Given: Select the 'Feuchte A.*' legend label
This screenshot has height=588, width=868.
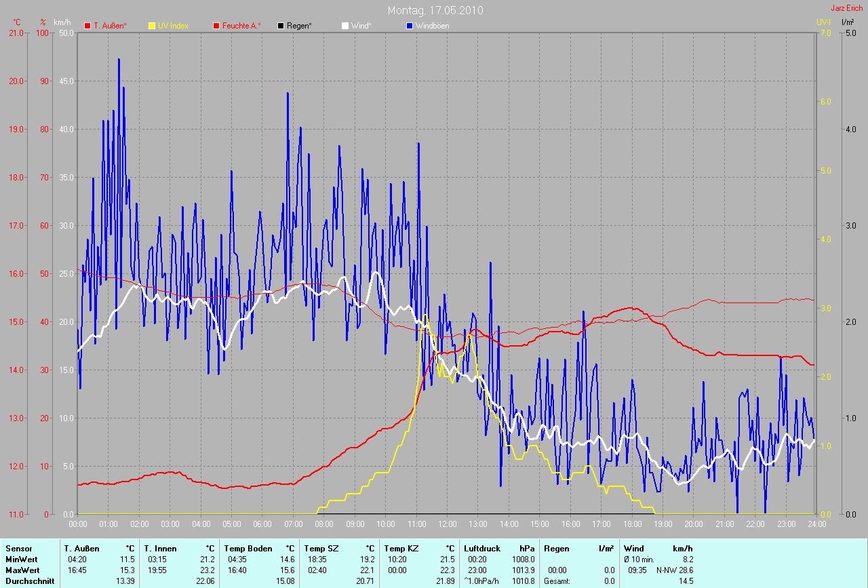Looking at the screenshot, I should 241,26.
